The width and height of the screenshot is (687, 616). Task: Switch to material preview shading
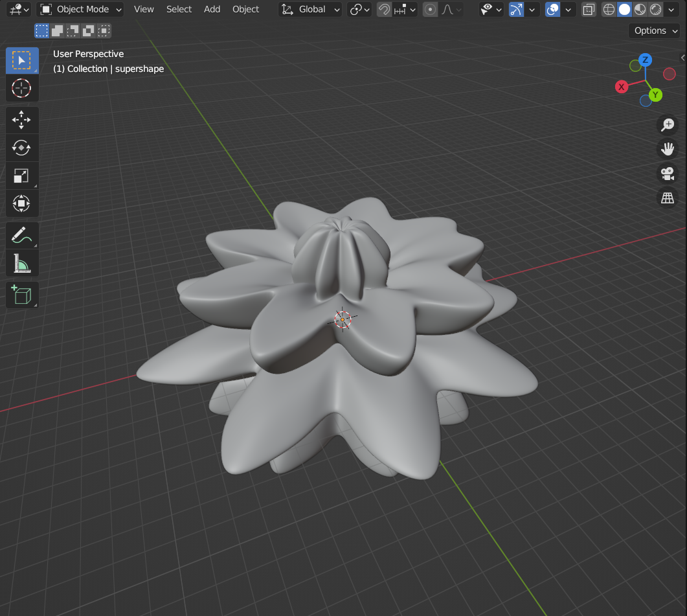pos(640,9)
